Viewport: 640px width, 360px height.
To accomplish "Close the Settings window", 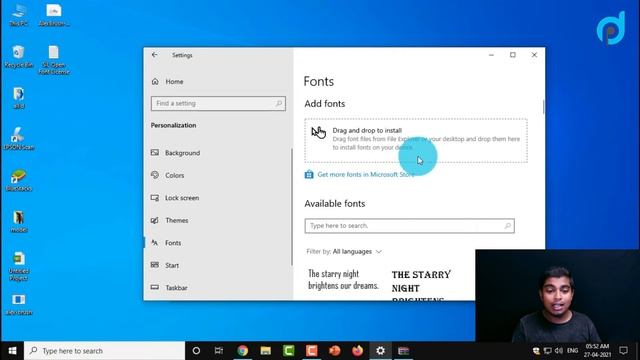I will (x=534, y=55).
